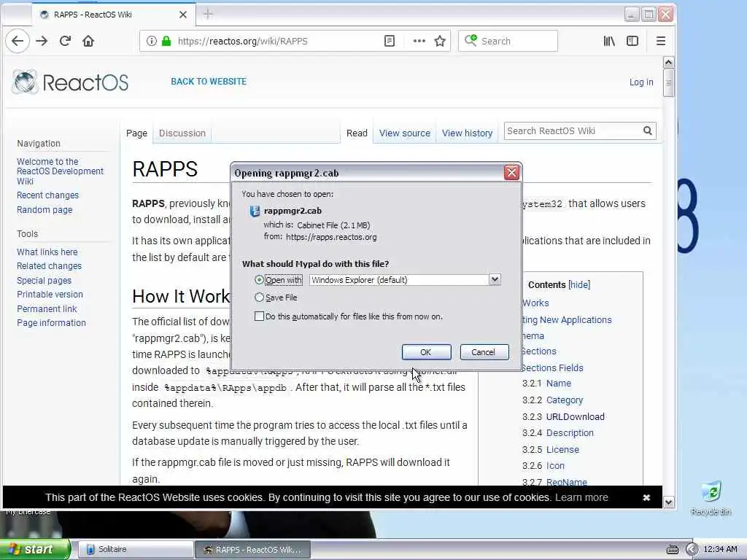Open the Recycle Bin desktop icon
This screenshot has width=747, height=560.
711,497
